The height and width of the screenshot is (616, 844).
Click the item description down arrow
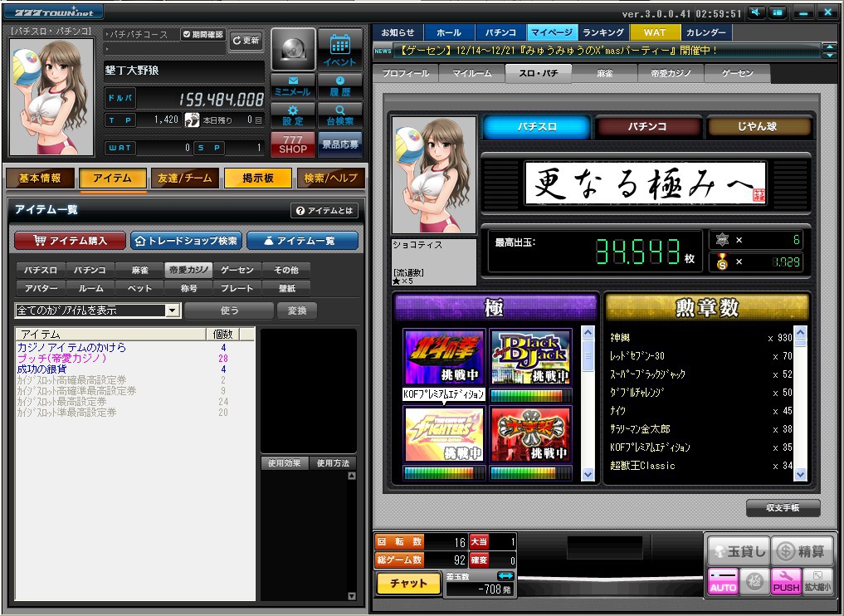tap(352, 595)
